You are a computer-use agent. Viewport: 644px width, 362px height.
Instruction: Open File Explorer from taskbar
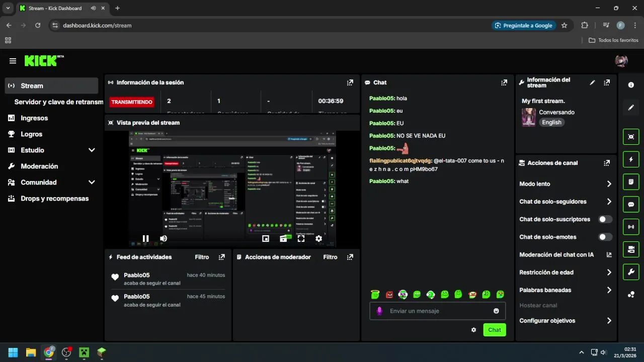(31, 352)
